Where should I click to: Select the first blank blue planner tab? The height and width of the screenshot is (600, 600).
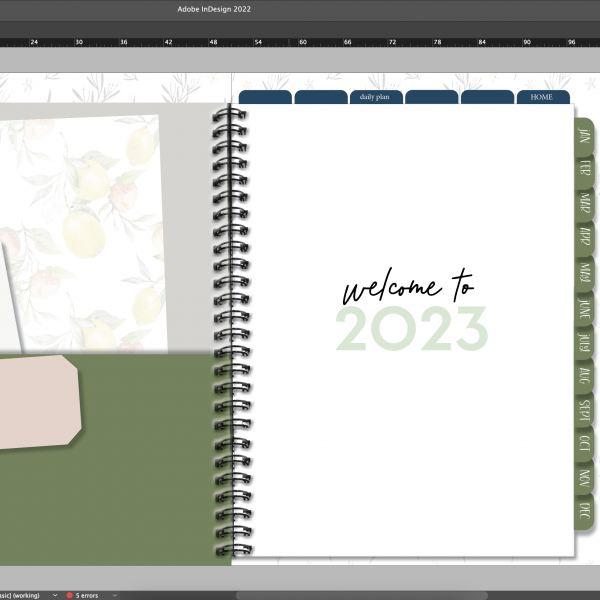click(x=265, y=97)
